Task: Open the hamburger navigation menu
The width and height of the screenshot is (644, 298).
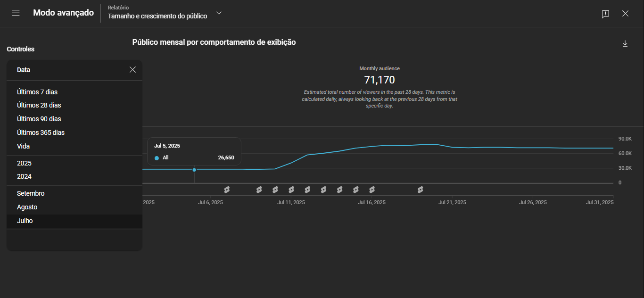Action: coord(16,13)
